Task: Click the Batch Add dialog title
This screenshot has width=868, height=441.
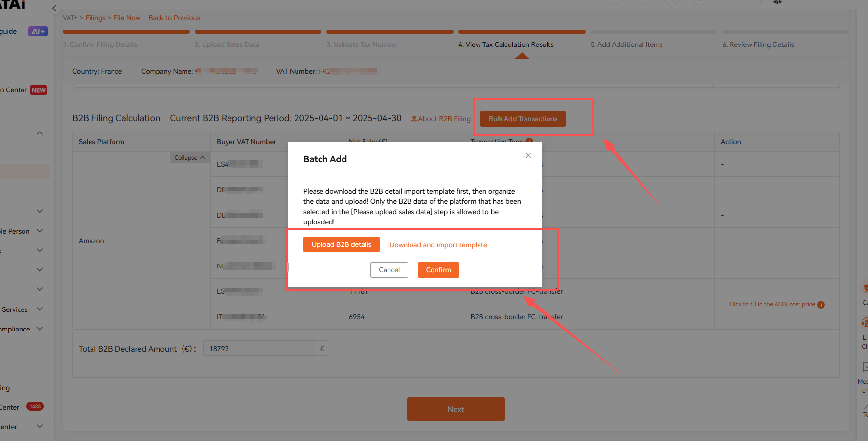Action: pos(325,159)
